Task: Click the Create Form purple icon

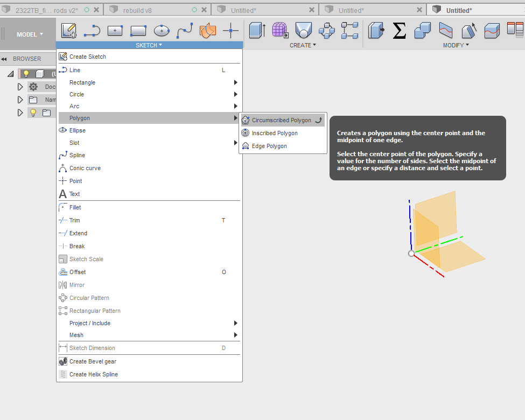Action: coord(279,31)
